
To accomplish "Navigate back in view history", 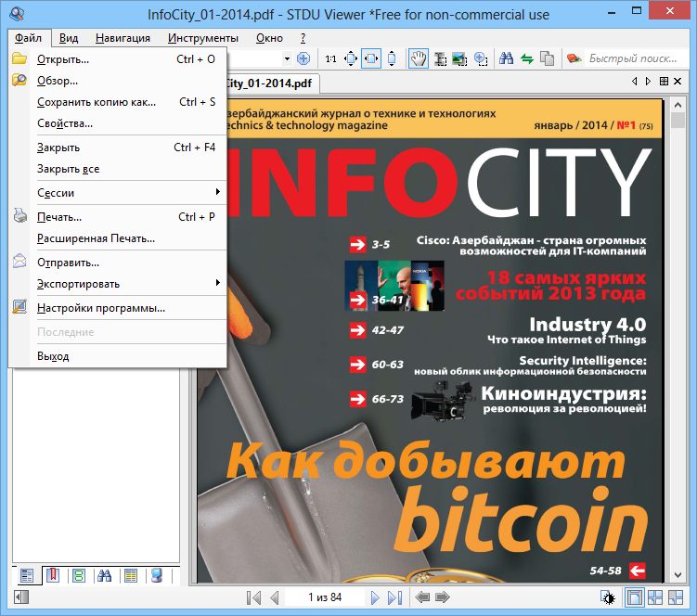I will tap(422, 597).
